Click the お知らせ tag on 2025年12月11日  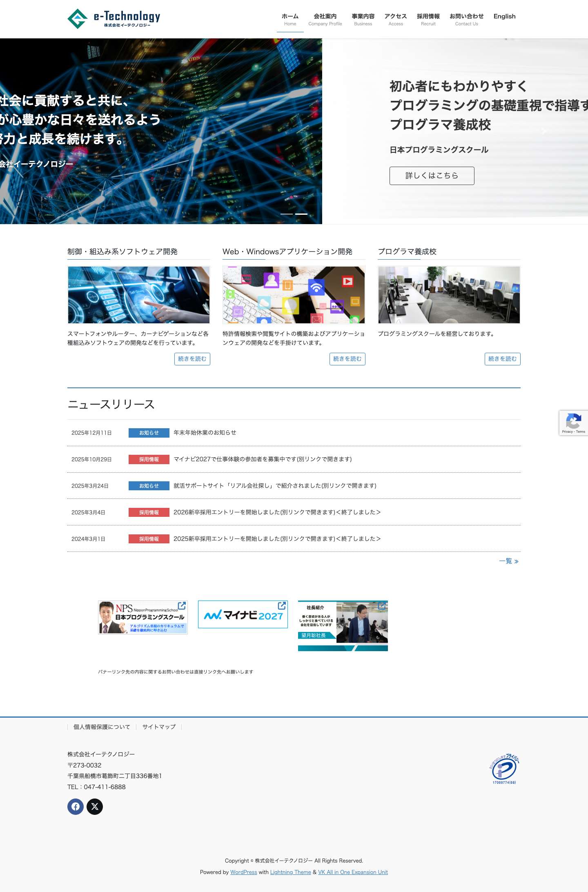149,433
